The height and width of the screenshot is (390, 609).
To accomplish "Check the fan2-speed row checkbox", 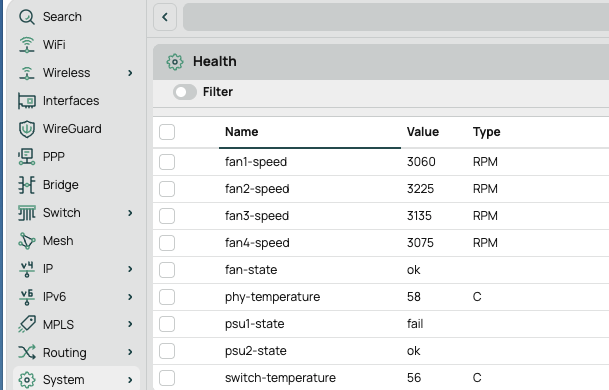I will (167, 189).
